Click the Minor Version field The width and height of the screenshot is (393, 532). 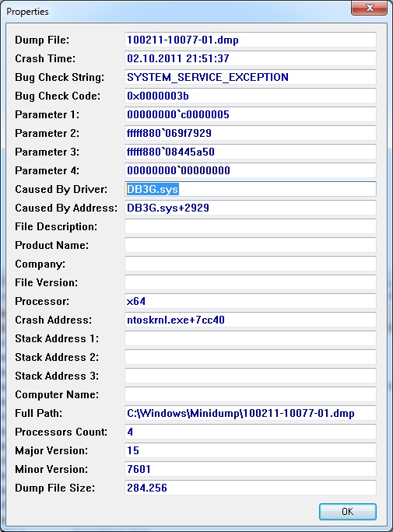tap(251, 469)
